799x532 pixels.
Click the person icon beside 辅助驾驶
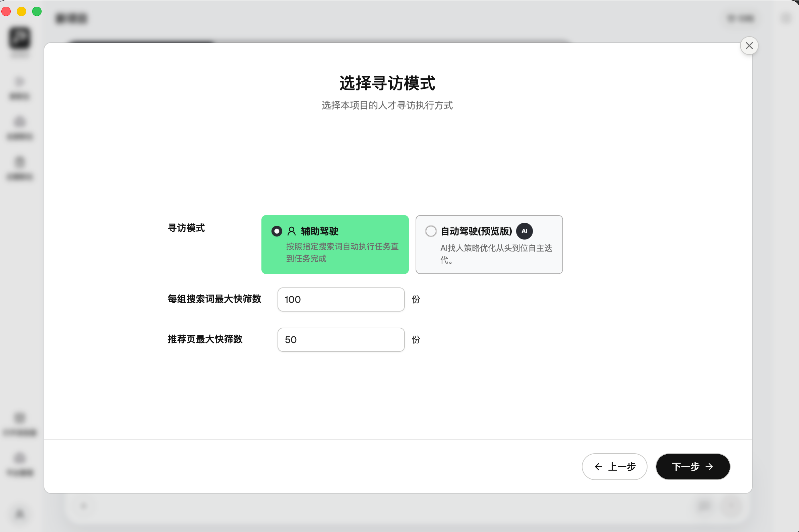click(291, 231)
